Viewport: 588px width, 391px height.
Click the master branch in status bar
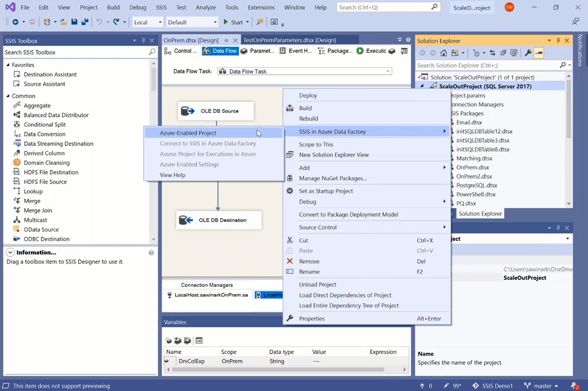coord(541,386)
